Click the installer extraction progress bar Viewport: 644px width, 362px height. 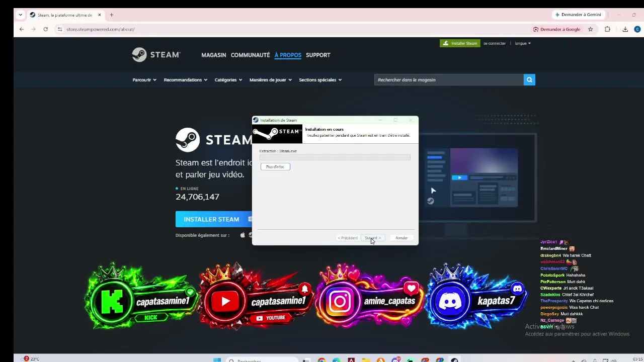click(335, 157)
